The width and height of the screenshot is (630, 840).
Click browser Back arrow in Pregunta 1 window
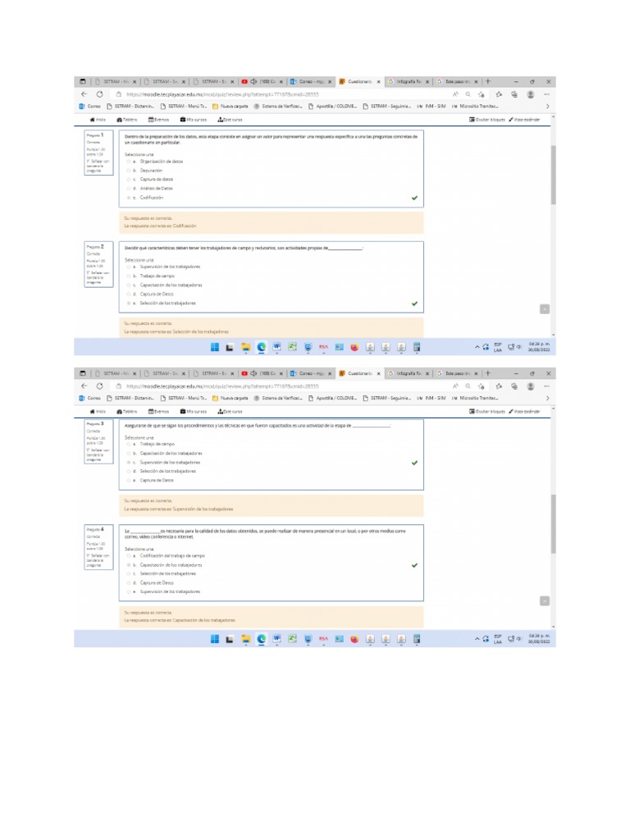click(x=84, y=94)
